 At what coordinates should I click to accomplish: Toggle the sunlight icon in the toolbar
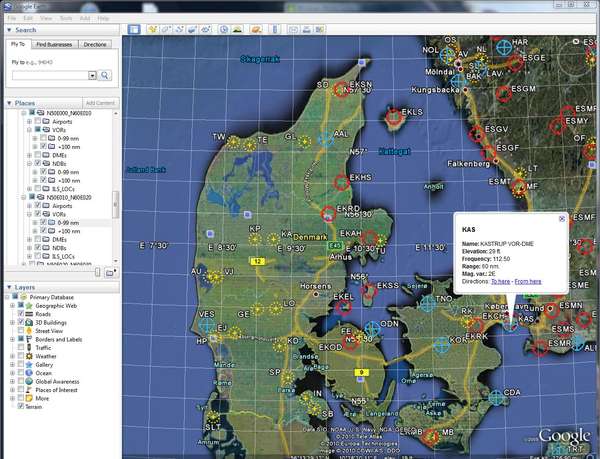pos(237,29)
